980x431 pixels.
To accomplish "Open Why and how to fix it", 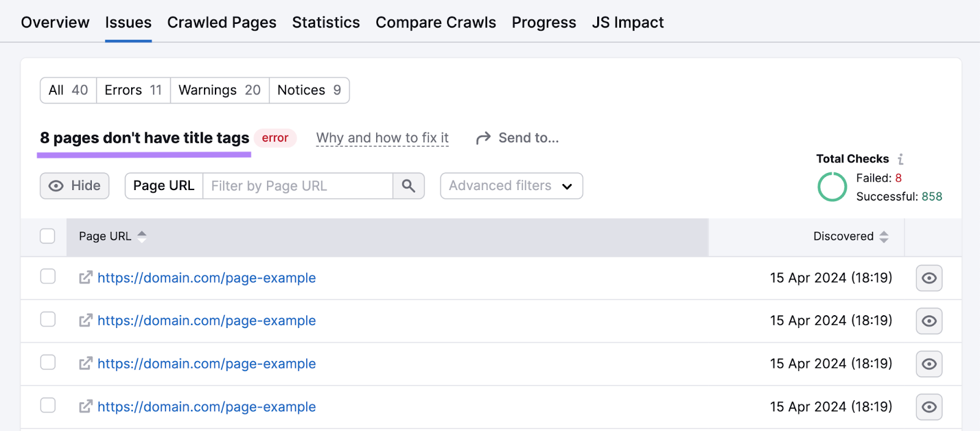I will [x=382, y=138].
